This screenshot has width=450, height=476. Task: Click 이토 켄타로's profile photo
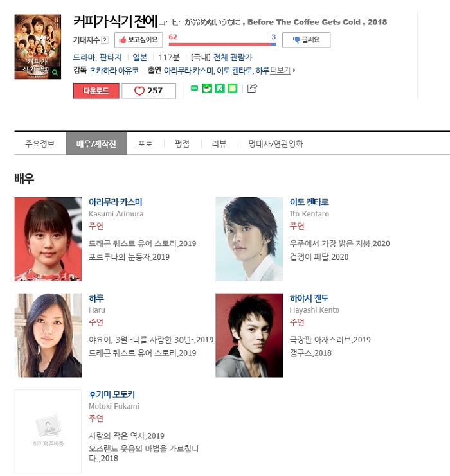coord(249,239)
